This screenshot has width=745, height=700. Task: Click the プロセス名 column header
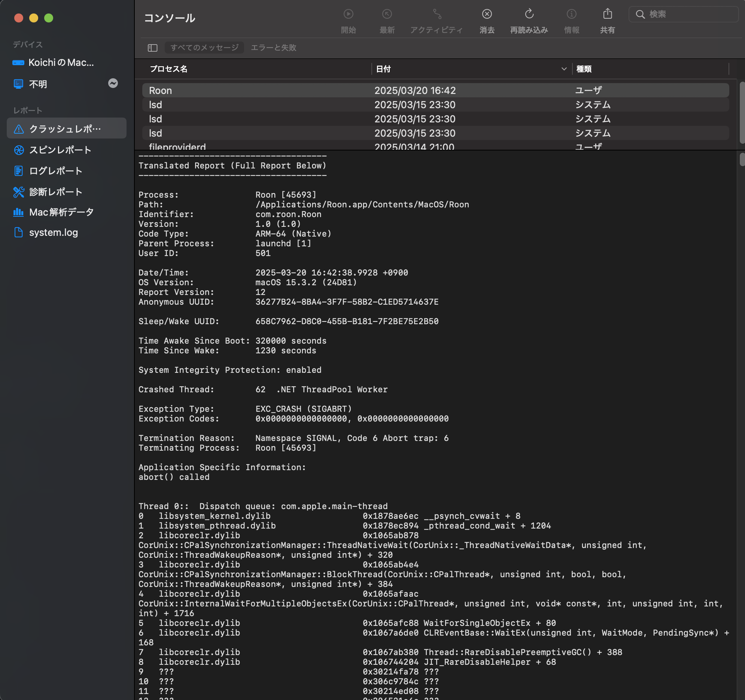[x=168, y=69]
